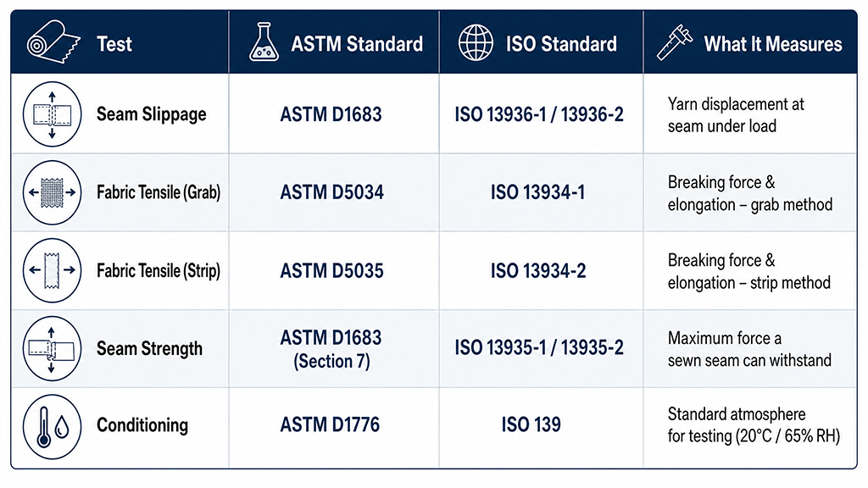Click the ISO 13934-1 cell
Image resolution: width=868 pixels, height=488 pixels.
[x=542, y=192]
